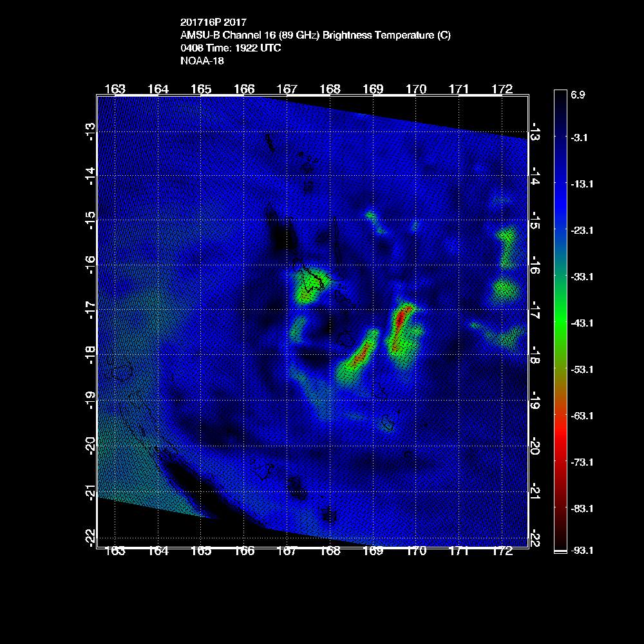
Task: Click longitude label "168" on the top axis
Action: coord(330,89)
